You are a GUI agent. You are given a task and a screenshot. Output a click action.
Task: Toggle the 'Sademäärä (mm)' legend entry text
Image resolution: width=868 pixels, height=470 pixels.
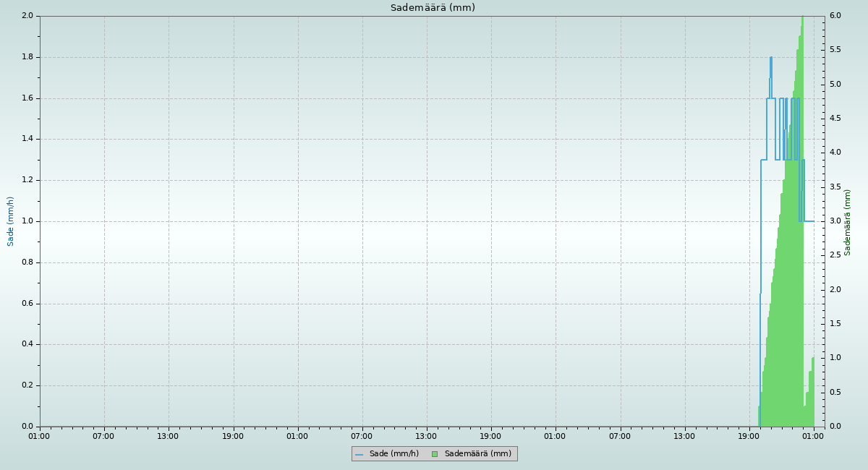(477, 454)
